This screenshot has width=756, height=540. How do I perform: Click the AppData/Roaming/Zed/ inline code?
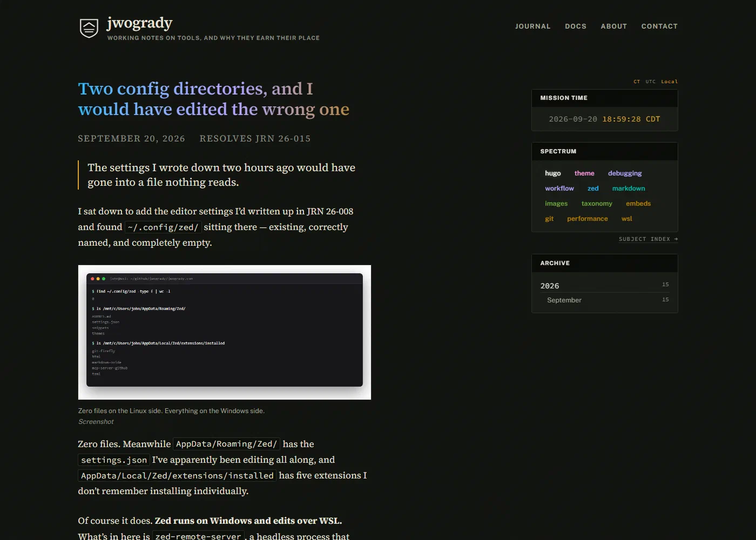pos(226,444)
